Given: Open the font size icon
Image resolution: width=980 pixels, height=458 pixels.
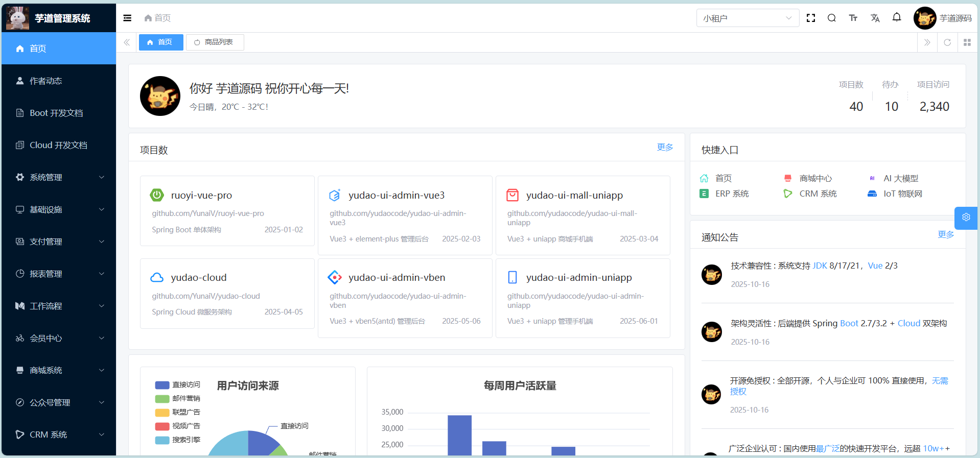Looking at the screenshot, I should [x=853, y=18].
